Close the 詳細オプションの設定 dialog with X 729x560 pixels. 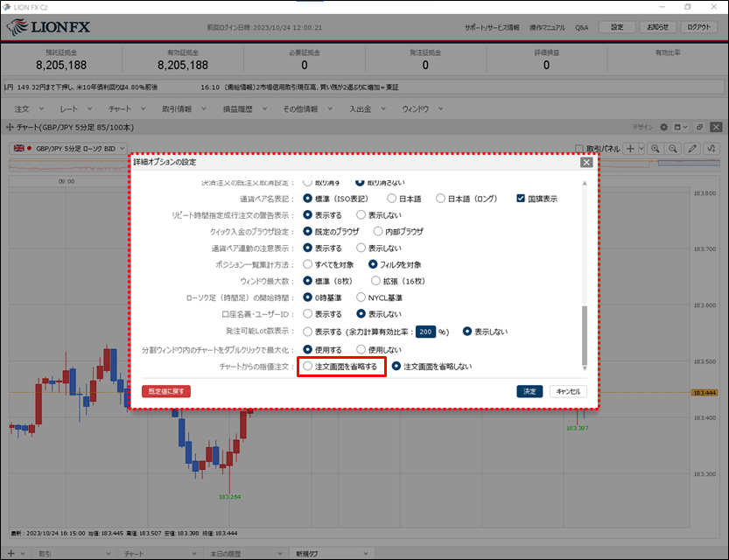point(586,162)
